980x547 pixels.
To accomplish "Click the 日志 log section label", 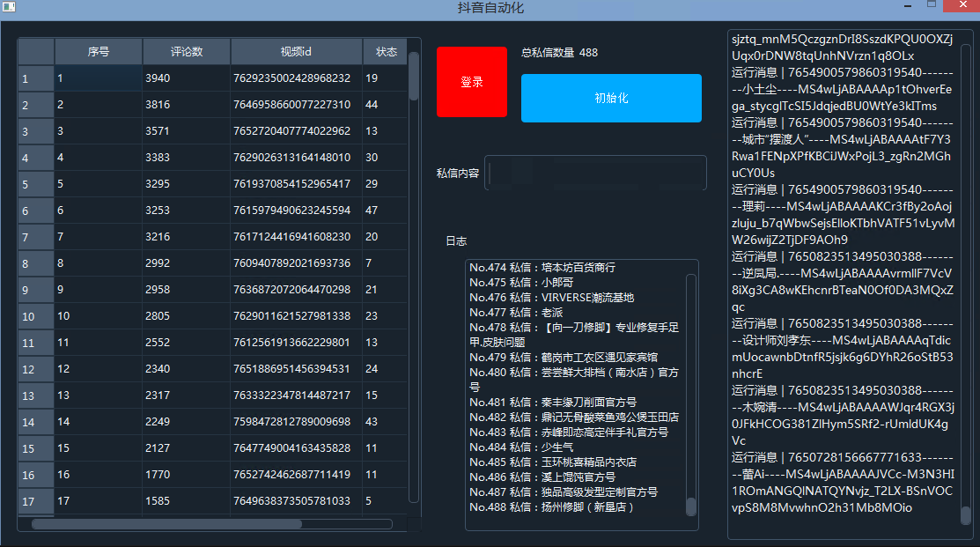I will 456,241.
